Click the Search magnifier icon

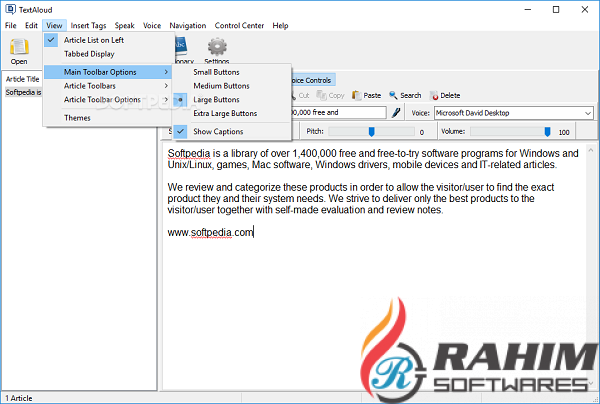point(393,95)
